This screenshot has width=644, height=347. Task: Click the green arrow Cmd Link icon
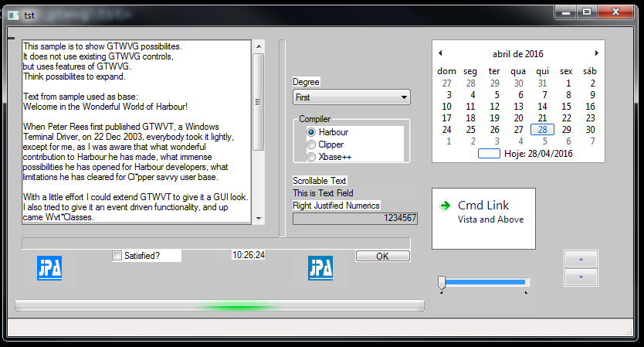pos(445,206)
